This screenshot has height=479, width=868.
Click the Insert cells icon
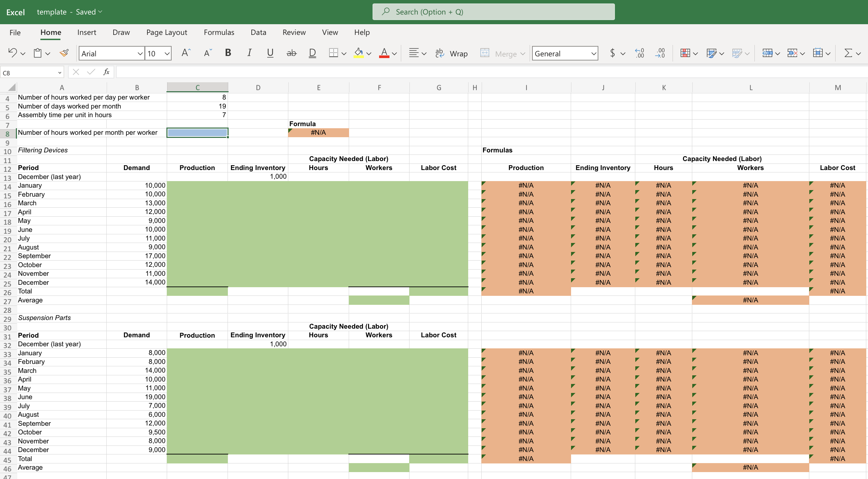pos(767,53)
